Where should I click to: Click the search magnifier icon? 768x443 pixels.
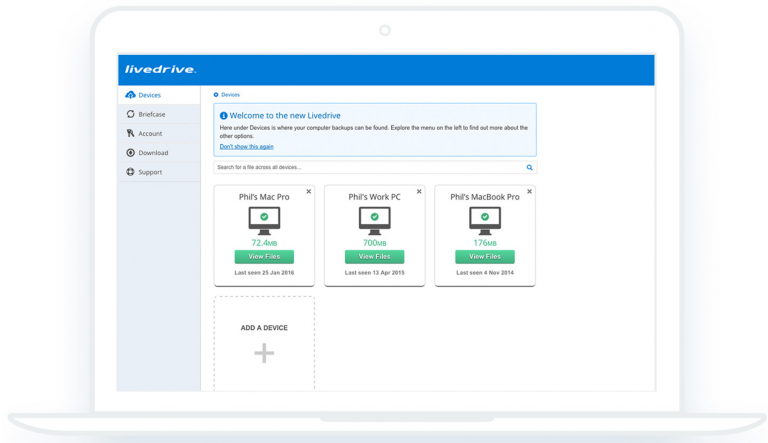pos(529,167)
